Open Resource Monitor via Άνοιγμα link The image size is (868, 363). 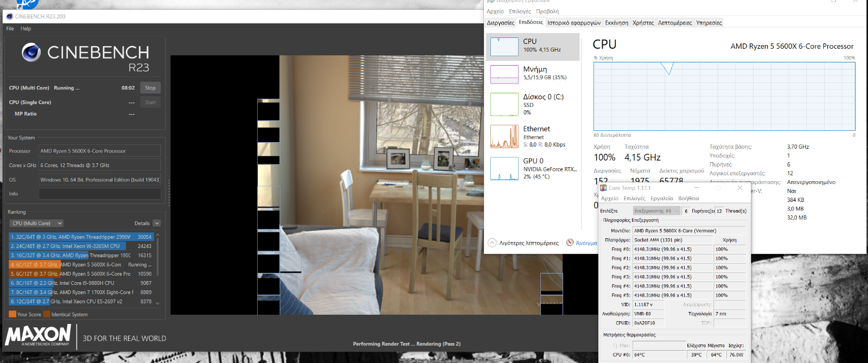[x=586, y=243]
